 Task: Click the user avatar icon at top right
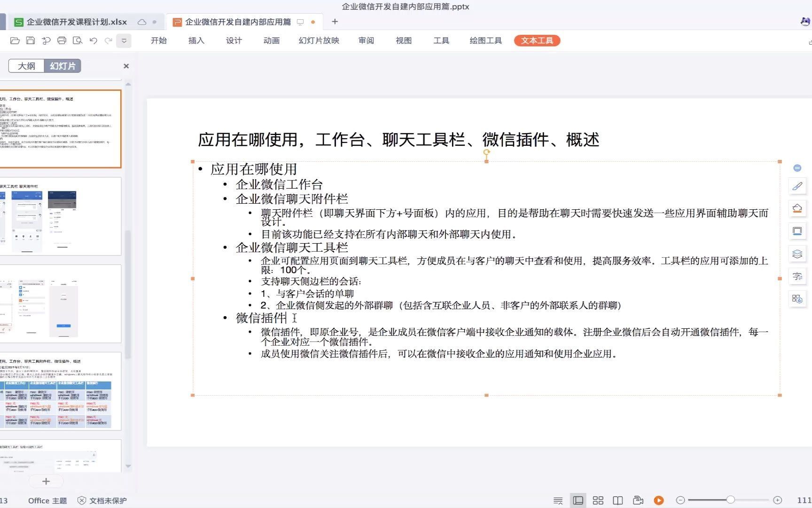coord(805,22)
